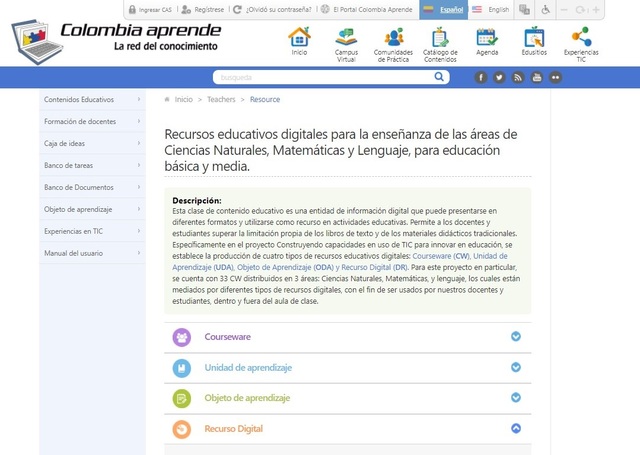640x455 pixels.
Task: Expand Banco de Documentos sidebar chevron
Action: tap(139, 187)
